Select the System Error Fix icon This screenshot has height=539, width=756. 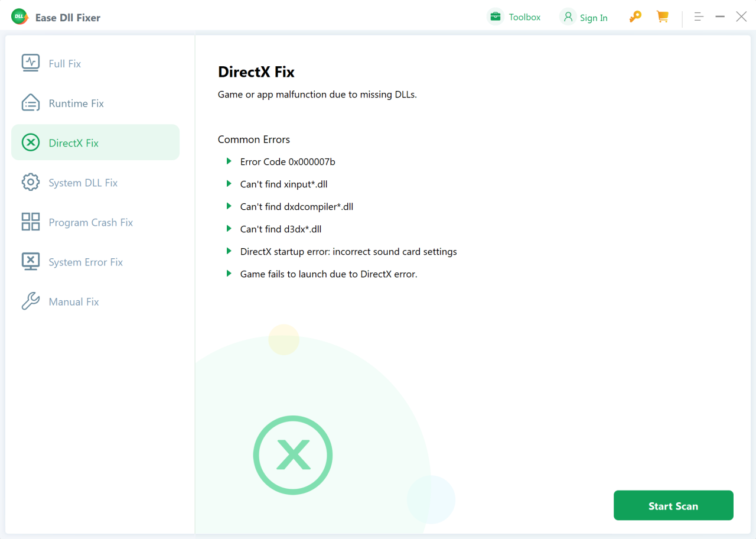point(30,261)
